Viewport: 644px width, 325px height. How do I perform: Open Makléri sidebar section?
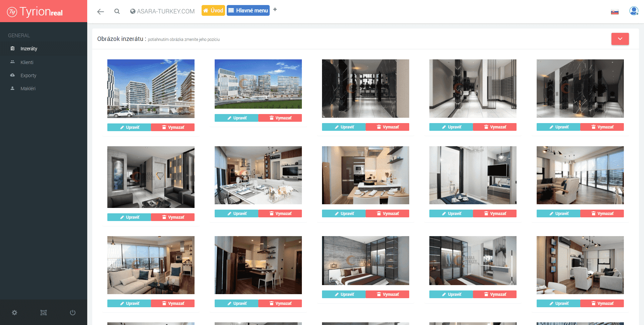coord(28,89)
